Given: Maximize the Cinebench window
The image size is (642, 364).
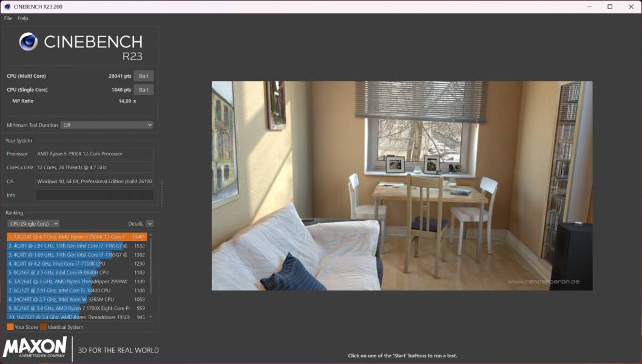Looking at the screenshot, I should [x=610, y=7].
